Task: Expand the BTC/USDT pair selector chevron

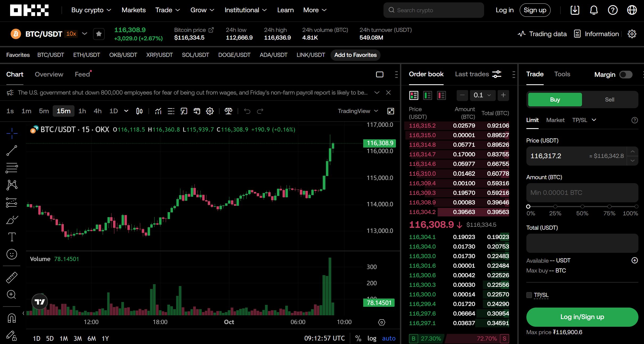Action: (85, 34)
